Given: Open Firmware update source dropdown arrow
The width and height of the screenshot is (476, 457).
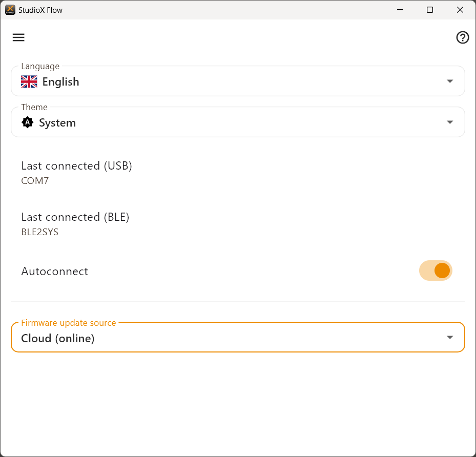Looking at the screenshot, I should [449, 337].
